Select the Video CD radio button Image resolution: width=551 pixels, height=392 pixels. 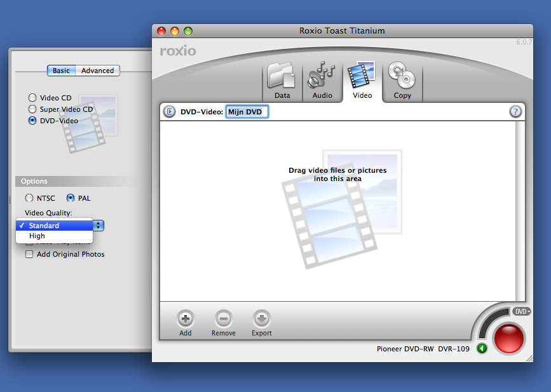(32, 98)
